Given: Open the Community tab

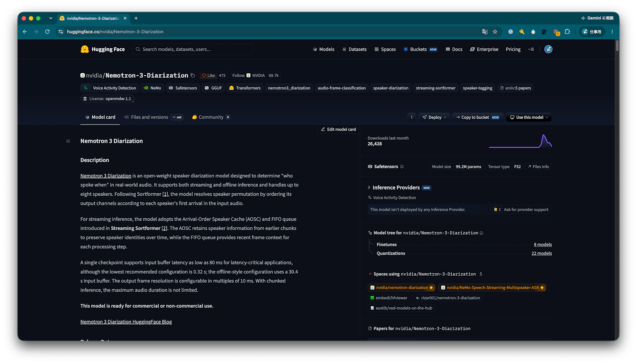Looking at the screenshot, I should 211,117.
